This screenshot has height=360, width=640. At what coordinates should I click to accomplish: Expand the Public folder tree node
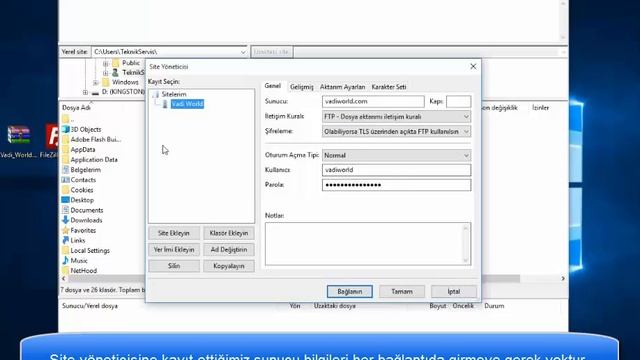coord(105,63)
